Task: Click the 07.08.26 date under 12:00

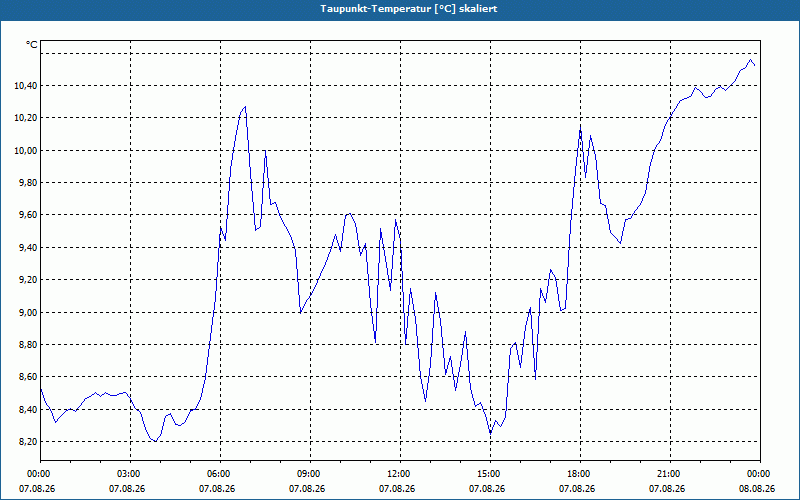Action: pos(397,489)
